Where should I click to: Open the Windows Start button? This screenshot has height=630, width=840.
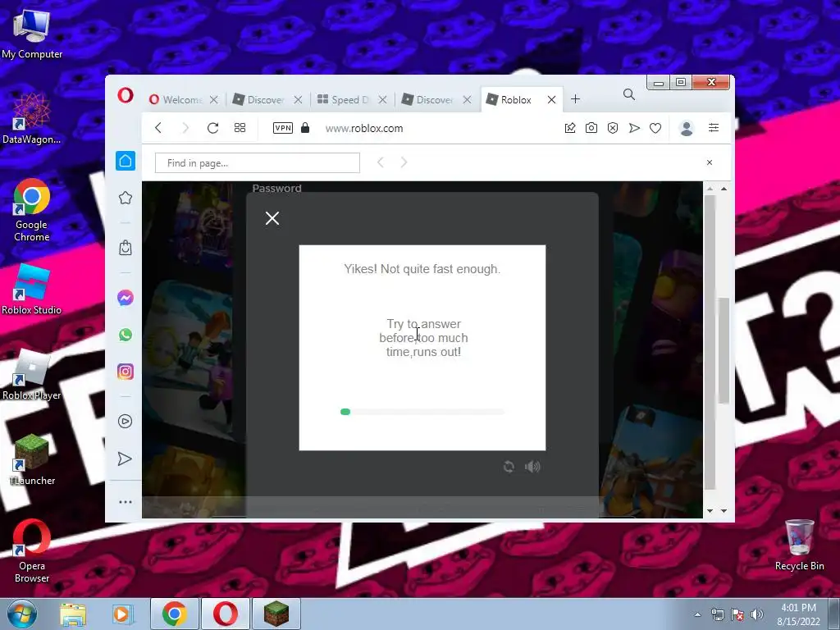22,614
